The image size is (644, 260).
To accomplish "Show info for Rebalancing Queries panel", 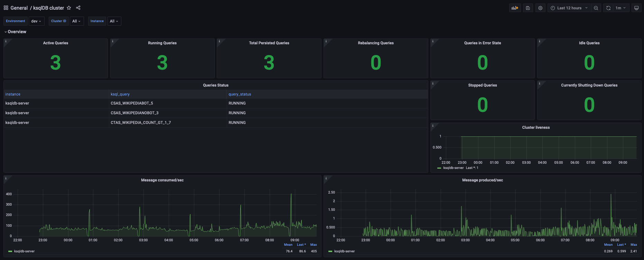I will 326,41.
